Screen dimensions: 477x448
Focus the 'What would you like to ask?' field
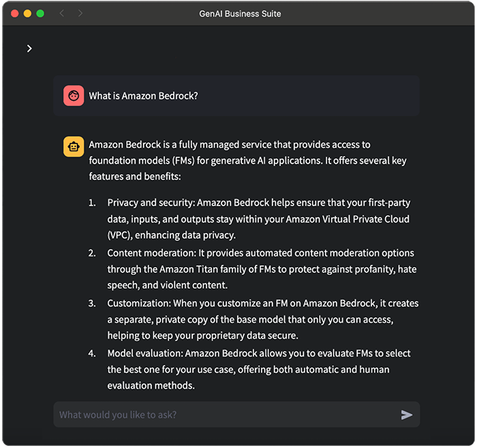225,415
